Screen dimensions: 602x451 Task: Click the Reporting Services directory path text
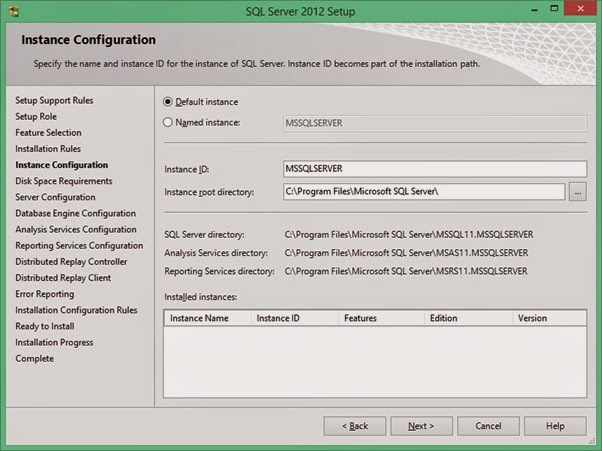pyautogui.click(x=406, y=271)
